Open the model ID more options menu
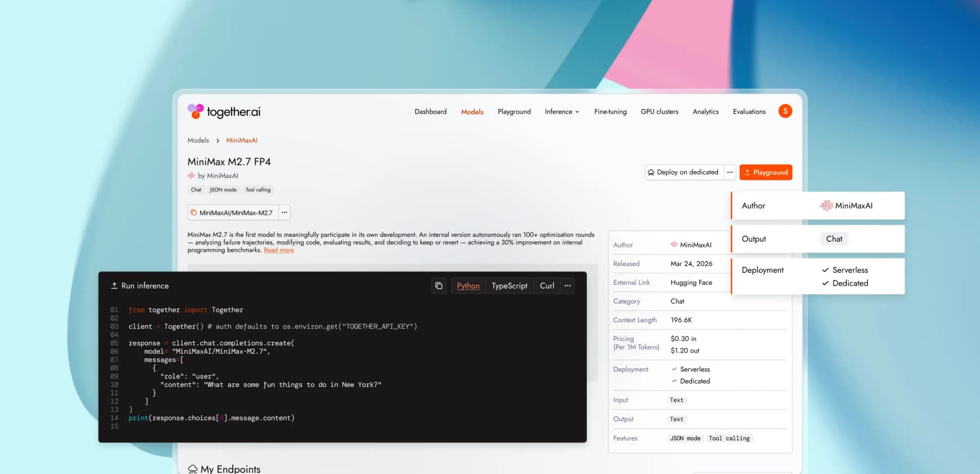980x474 pixels. point(284,212)
